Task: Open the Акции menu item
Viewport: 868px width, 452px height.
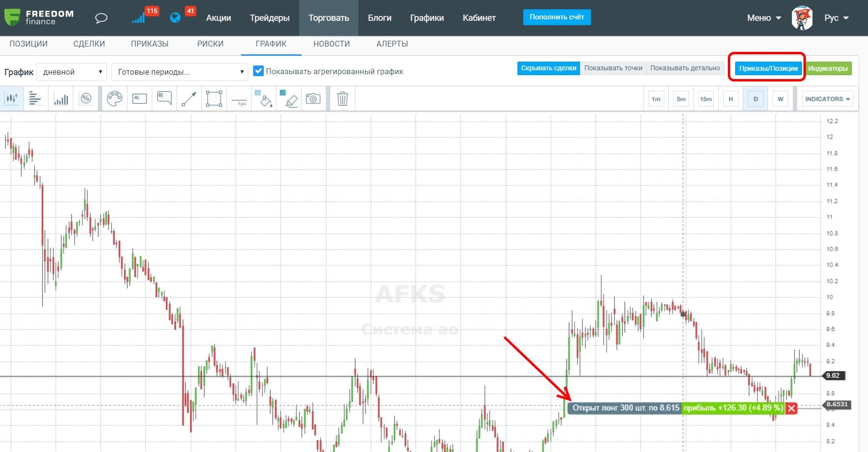Action: click(x=219, y=18)
